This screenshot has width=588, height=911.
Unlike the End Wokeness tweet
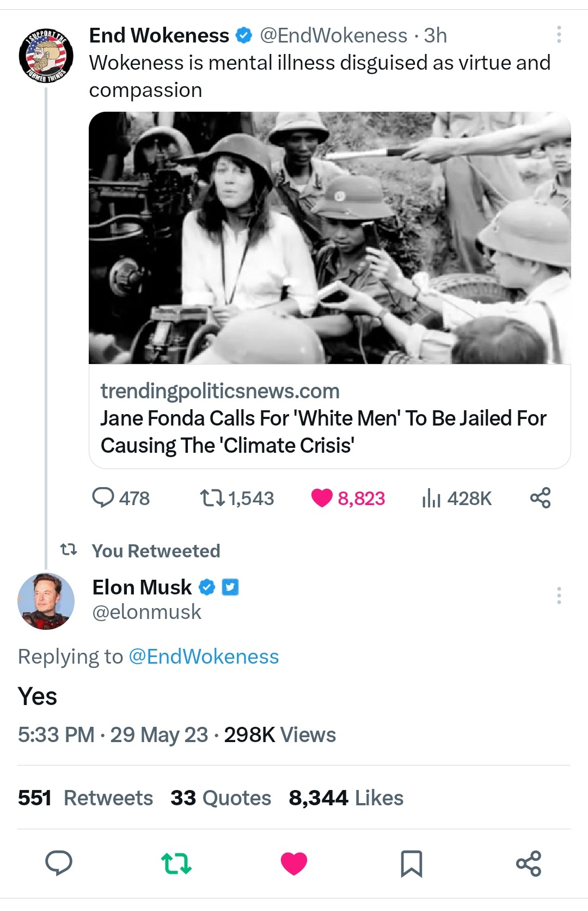[323, 498]
